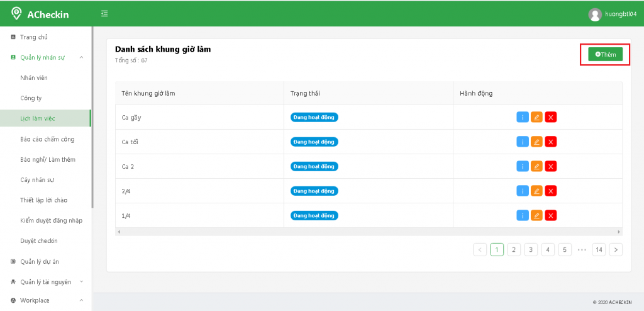Edit the 1/4 shift
644x311 pixels.
point(536,215)
